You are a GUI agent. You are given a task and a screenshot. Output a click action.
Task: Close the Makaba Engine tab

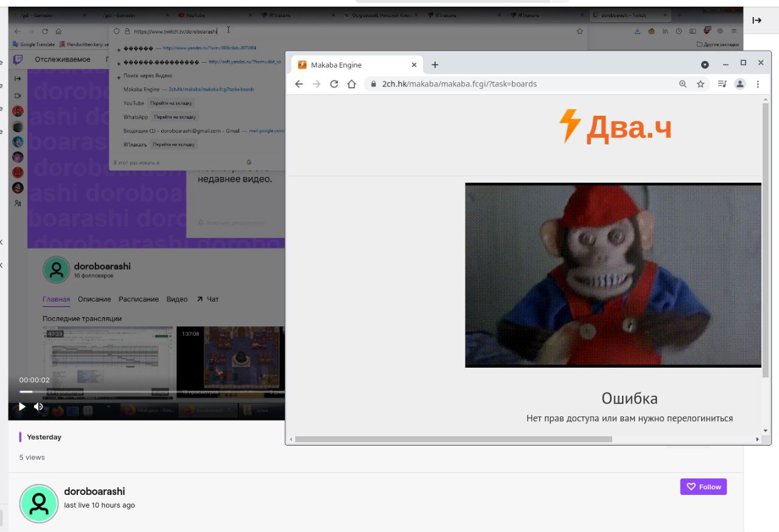pos(414,65)
